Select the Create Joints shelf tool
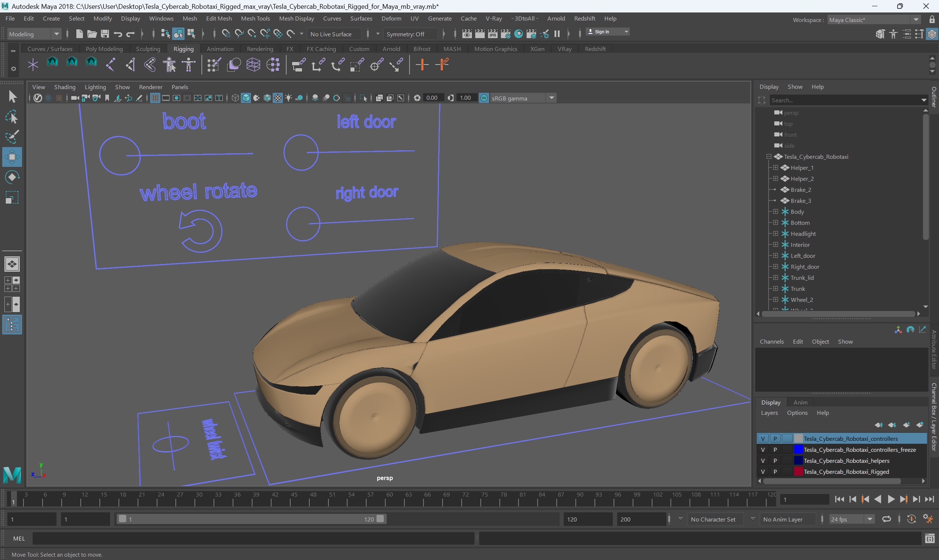The height and width of the screenshot is (560, 939). pyautogui.click(x=110, y=65)
